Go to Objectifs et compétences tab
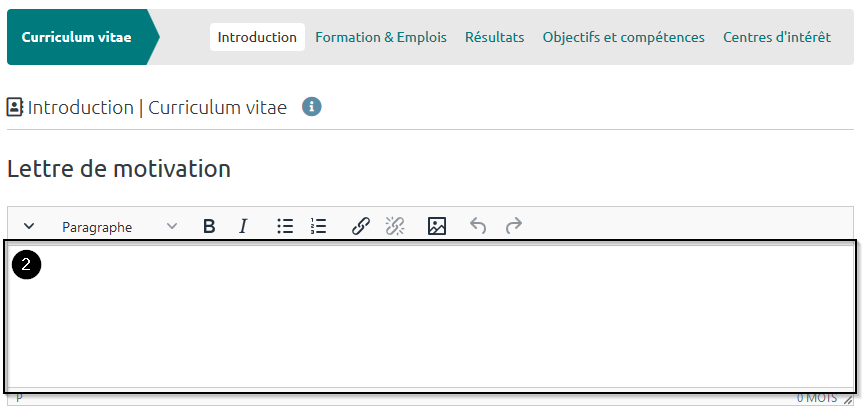This screenshot has height=415, width=862. click(623, 37)
